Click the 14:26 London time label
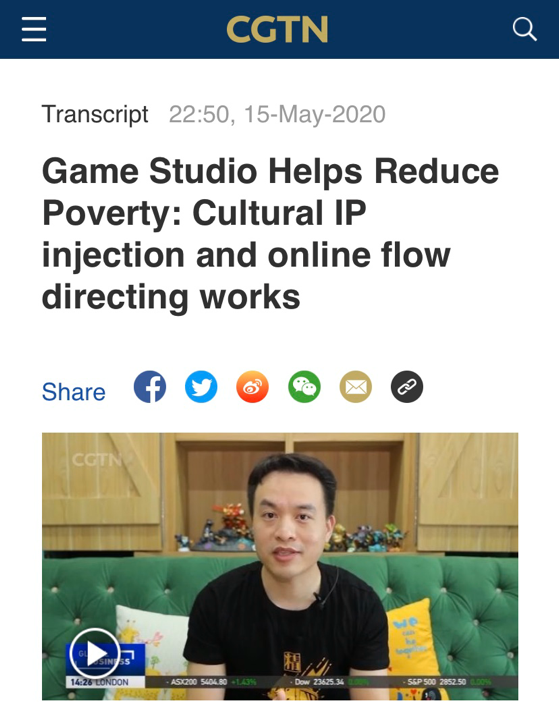This screenshot has width=559, height=706. (x=99, y=682)
